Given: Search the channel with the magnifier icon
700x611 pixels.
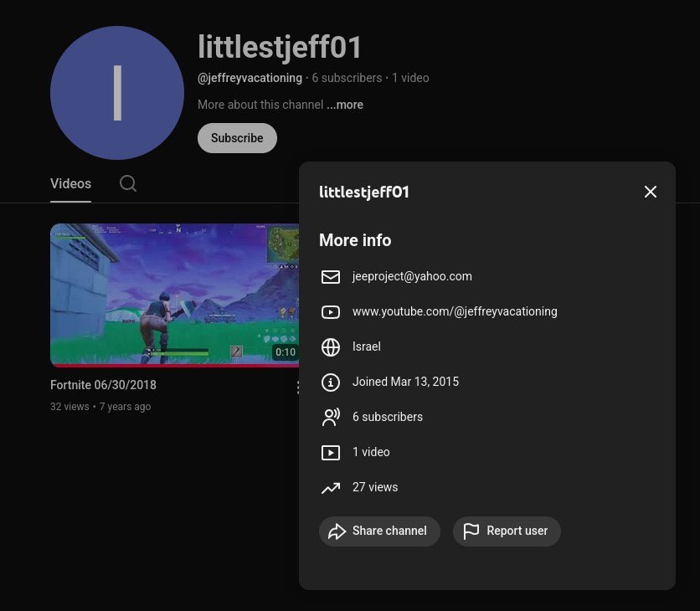Looking at the screenshot, I should [x=128, y=183].
